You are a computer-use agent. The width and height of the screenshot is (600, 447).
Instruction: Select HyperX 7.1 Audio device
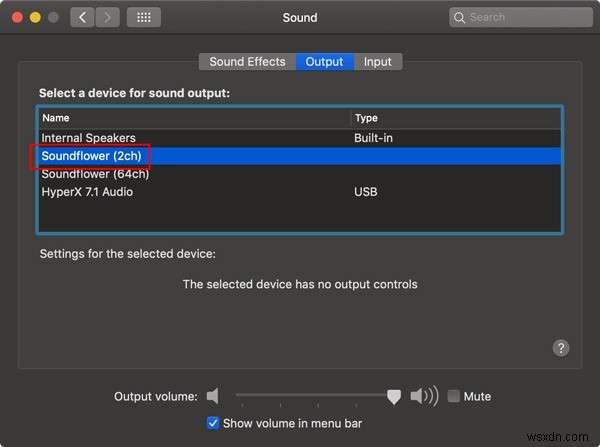click(87, 192)
